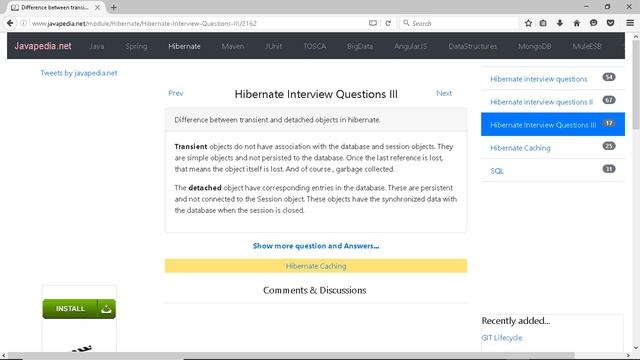Click the vertical scrollbar thumb
Image resolution: width=640 pixels, height=360 pixels.
(x=636, y=84)
